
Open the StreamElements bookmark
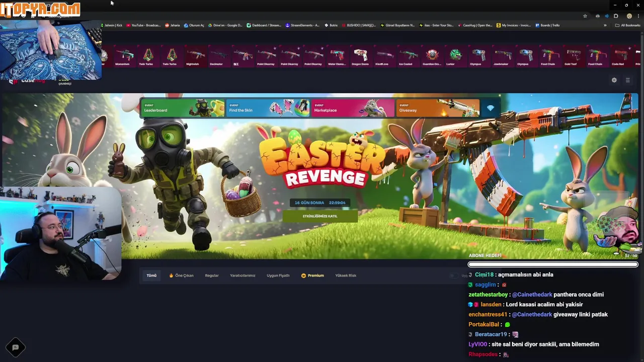[x=302, y=25]
